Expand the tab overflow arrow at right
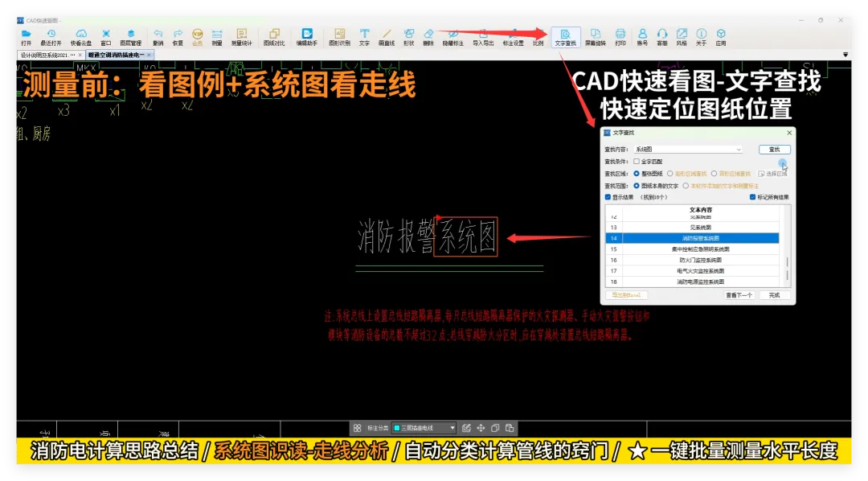 coord(845,55)
